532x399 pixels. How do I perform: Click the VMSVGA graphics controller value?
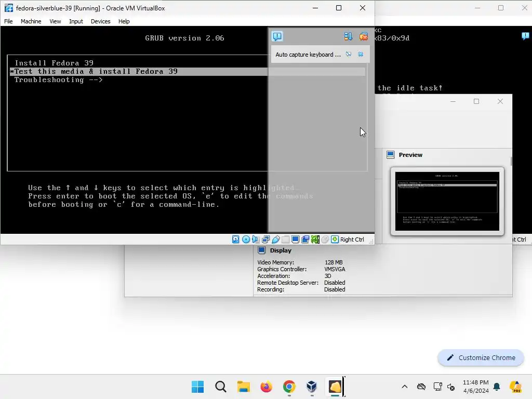(x=335, y=269)
